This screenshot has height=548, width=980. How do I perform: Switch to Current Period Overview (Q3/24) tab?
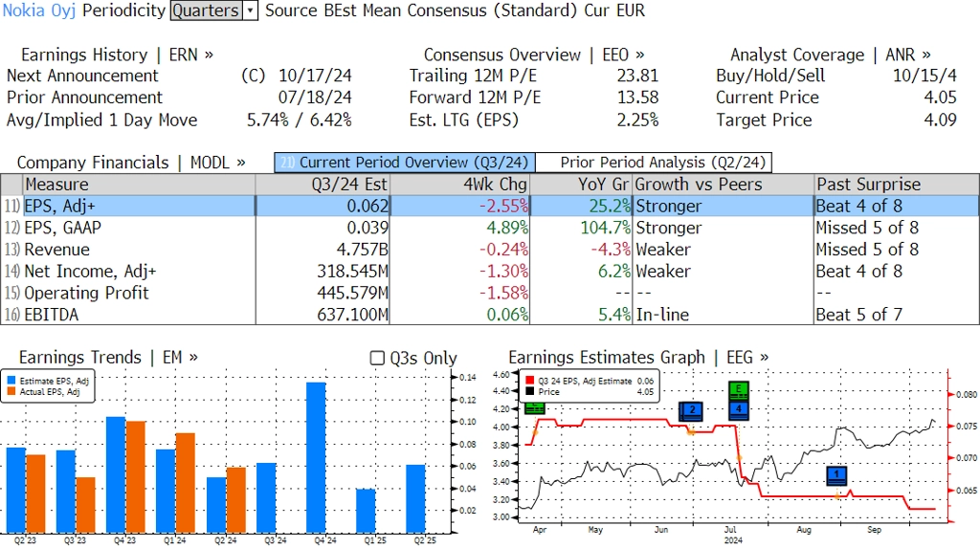(x=405, y=163)
